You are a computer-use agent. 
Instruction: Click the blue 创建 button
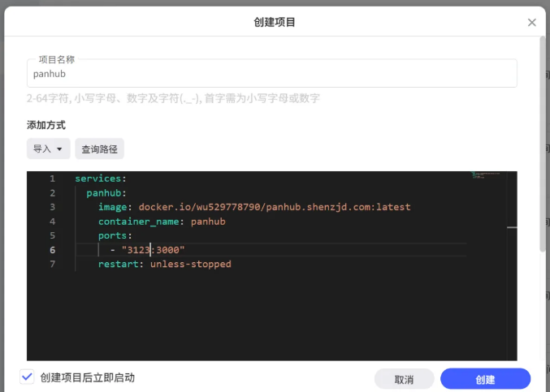pos(485,379)
